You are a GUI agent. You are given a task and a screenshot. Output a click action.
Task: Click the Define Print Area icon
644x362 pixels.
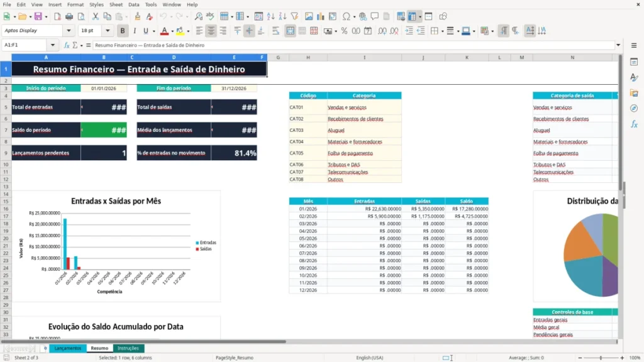(x=401, y=16)
